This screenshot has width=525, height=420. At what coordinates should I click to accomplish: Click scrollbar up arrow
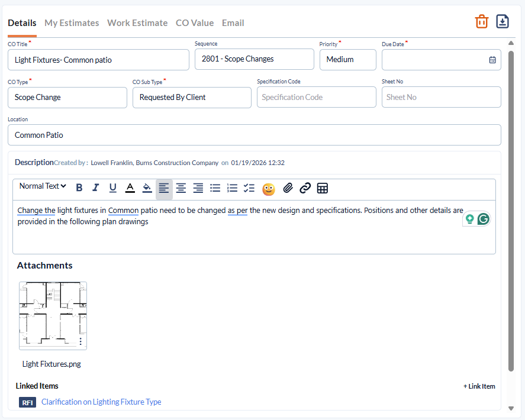coord(511,43)
